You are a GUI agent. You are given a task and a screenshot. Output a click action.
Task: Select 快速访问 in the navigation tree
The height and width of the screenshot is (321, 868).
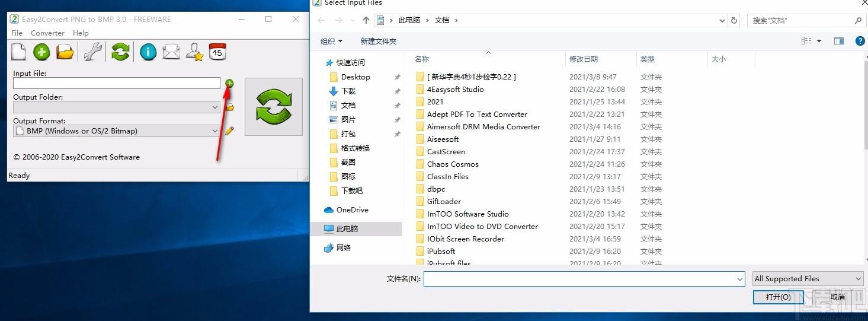[x=351, y=62]
